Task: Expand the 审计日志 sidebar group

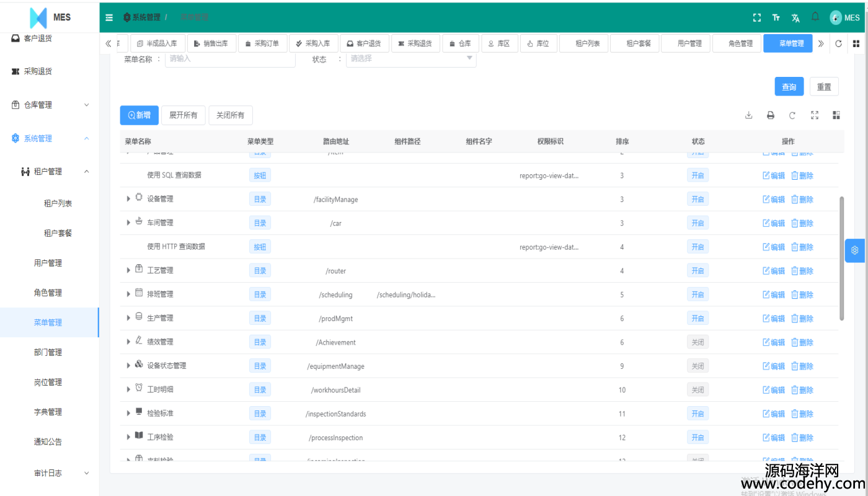Action: pyautogui.click(x=50, y=473)
